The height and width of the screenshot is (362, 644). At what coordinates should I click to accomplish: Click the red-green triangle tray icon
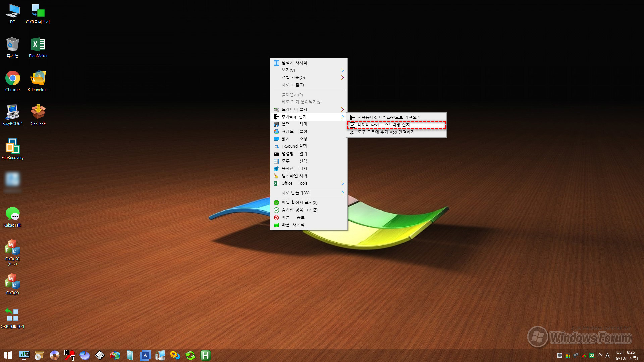[x=584, y=355]
